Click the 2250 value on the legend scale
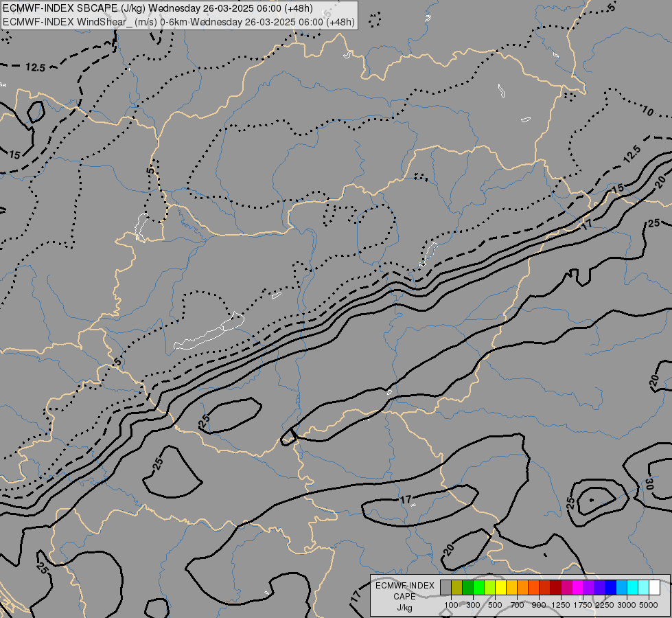 [605, 605]
